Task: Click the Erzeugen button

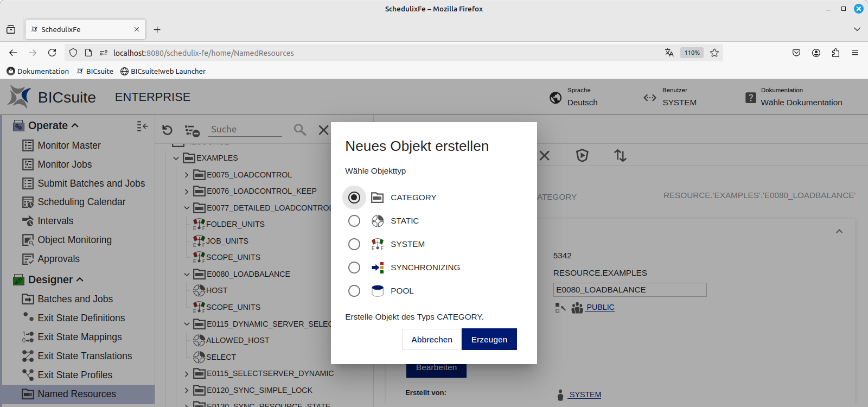Action: [489, 339]
